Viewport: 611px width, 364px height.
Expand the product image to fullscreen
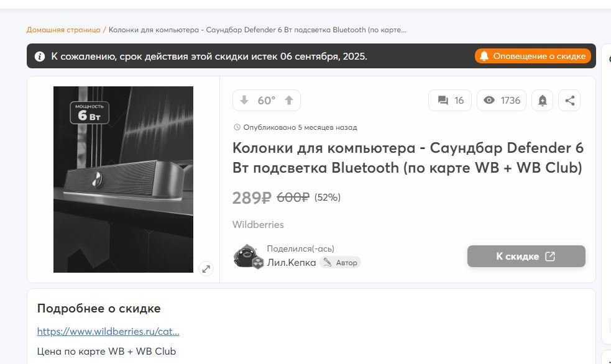coord(206,268)
